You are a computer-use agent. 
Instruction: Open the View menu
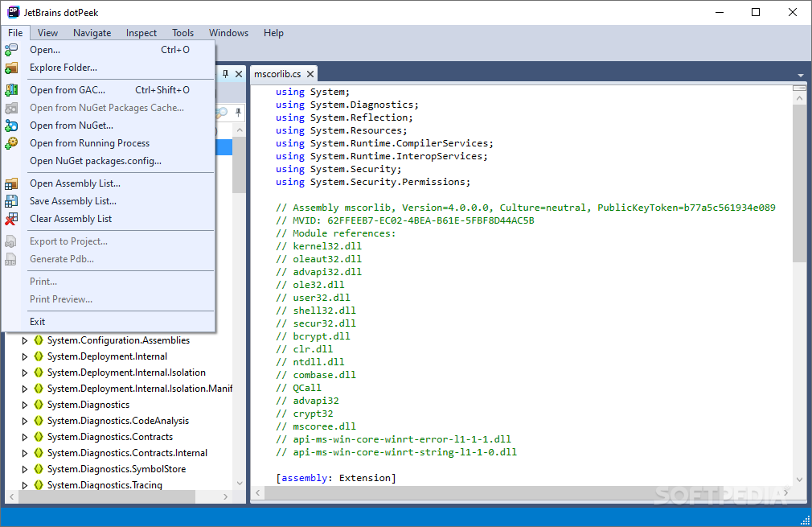pos(47,33)
